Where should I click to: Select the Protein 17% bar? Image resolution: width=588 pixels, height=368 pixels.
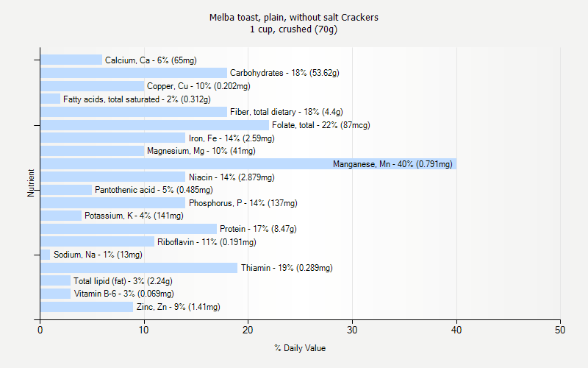coord(129,229)
